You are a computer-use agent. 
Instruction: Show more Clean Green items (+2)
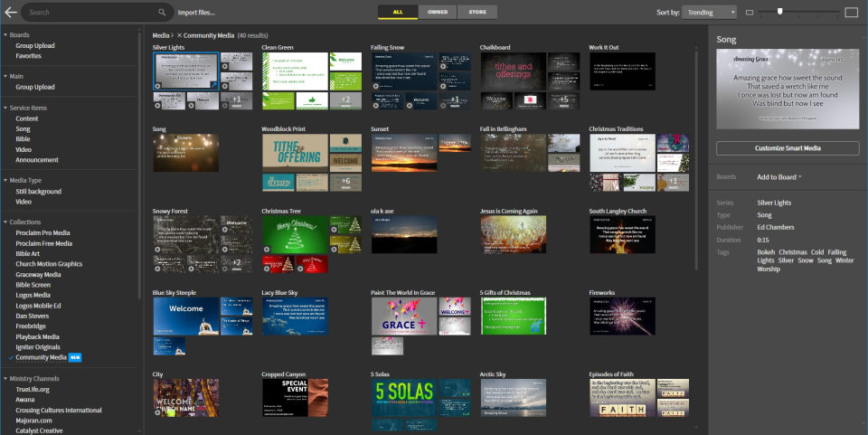click(x=345, y=100)
